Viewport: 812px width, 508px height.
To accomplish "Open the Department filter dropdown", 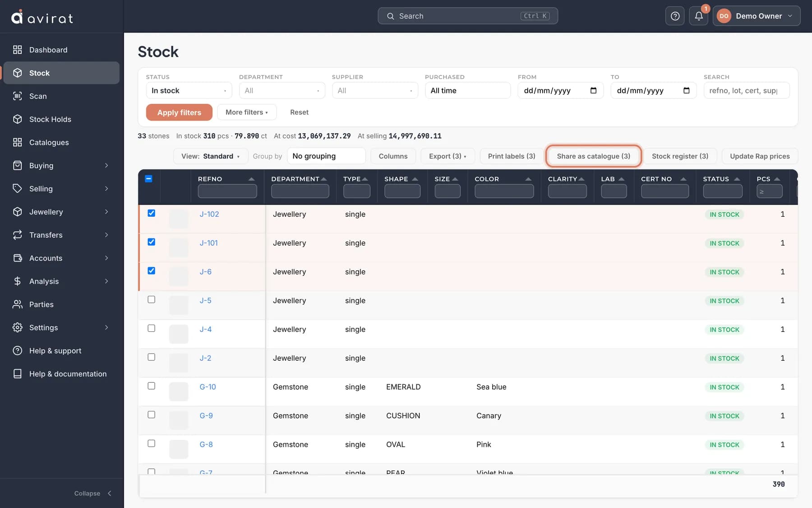I will [x=282, y=90].
